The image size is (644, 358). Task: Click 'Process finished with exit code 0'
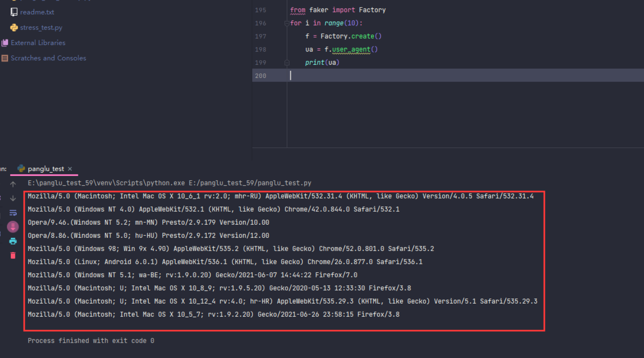(91, 341)
